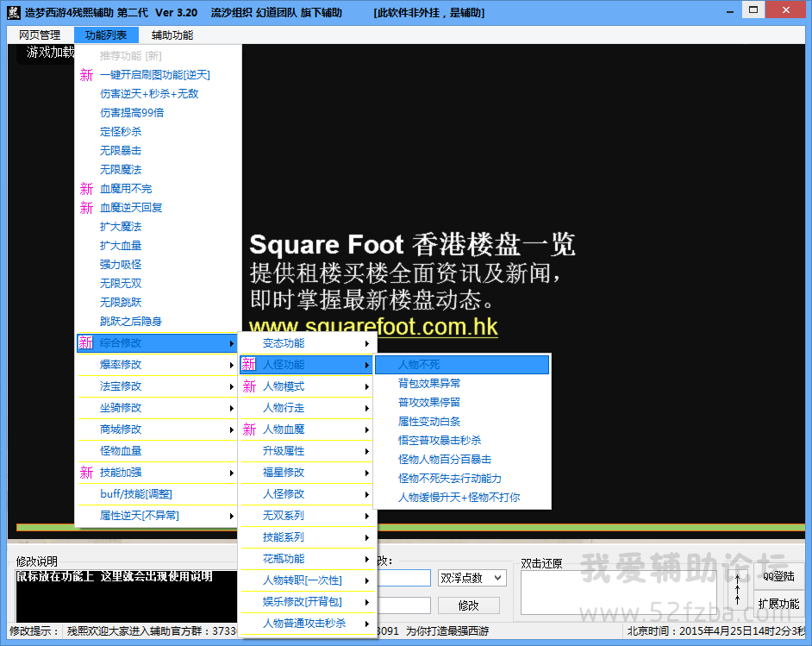Open the 花瓶功能 submenu

[x=307, y=559]
